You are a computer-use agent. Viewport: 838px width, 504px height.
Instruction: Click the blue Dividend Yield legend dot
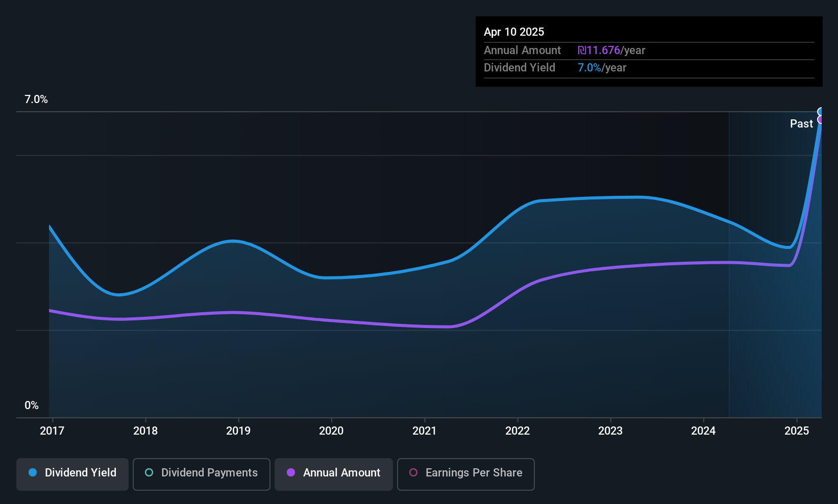pyautogui.click(x=33, y=472)
